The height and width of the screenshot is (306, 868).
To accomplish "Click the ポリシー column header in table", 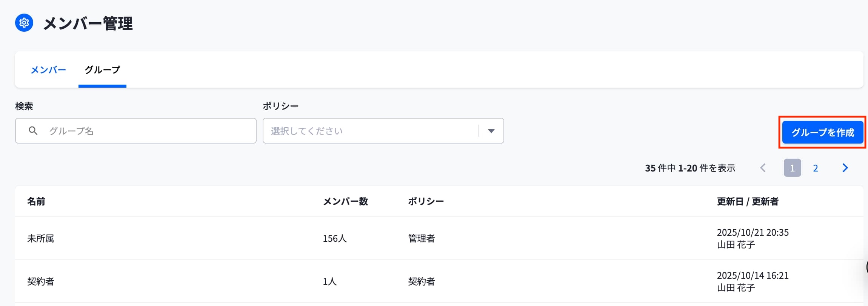I will pyautogui.click(x=426, y=201).
